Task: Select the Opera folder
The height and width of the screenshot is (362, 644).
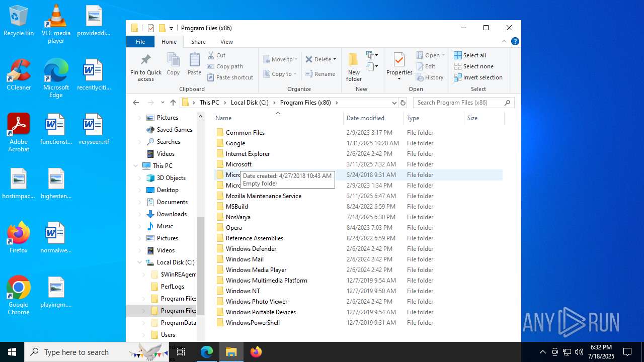Action: (234, 228)
